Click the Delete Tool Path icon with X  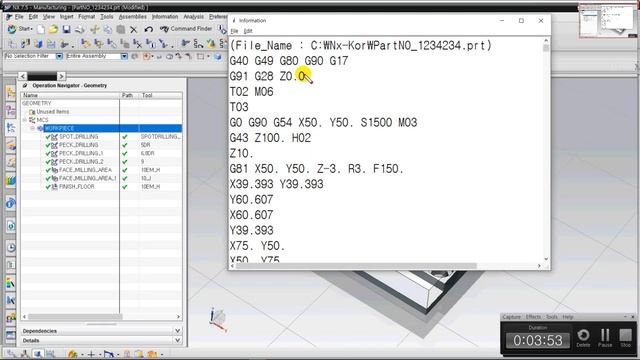point(138,44)
